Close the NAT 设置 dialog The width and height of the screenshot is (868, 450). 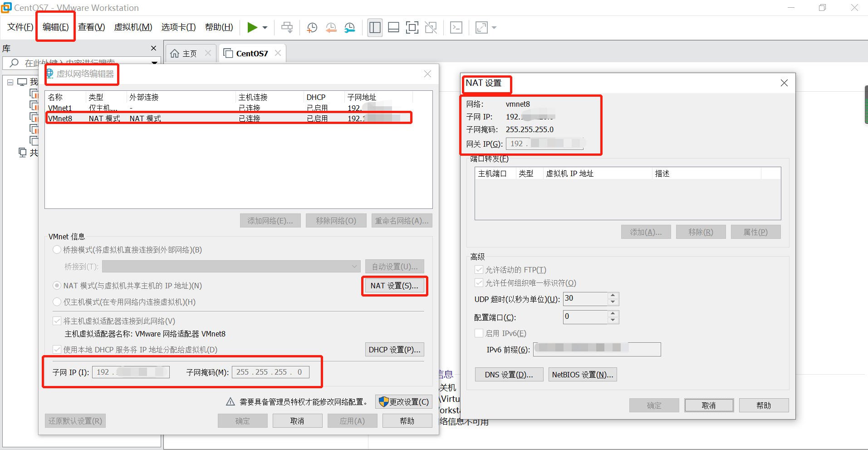click(784, 83)
